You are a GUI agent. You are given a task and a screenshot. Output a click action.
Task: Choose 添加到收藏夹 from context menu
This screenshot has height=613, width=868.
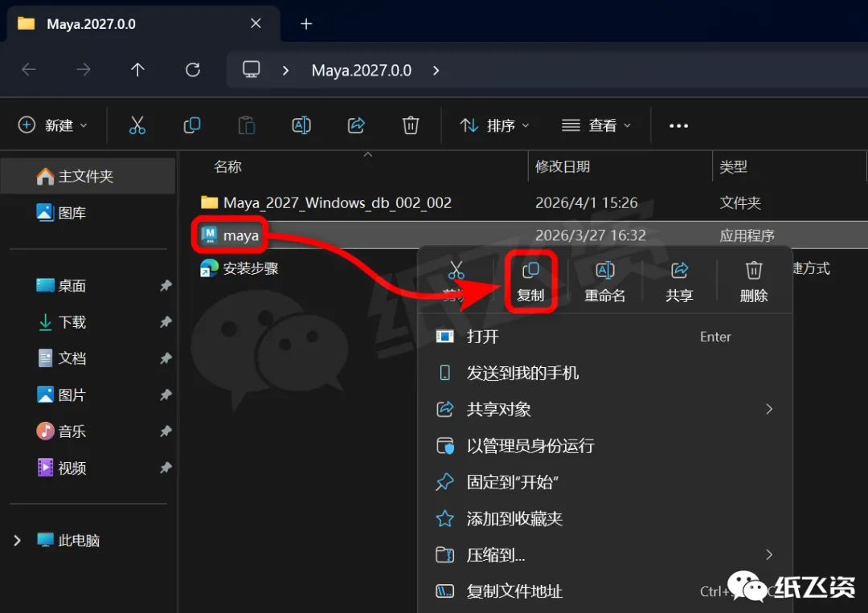605,519
